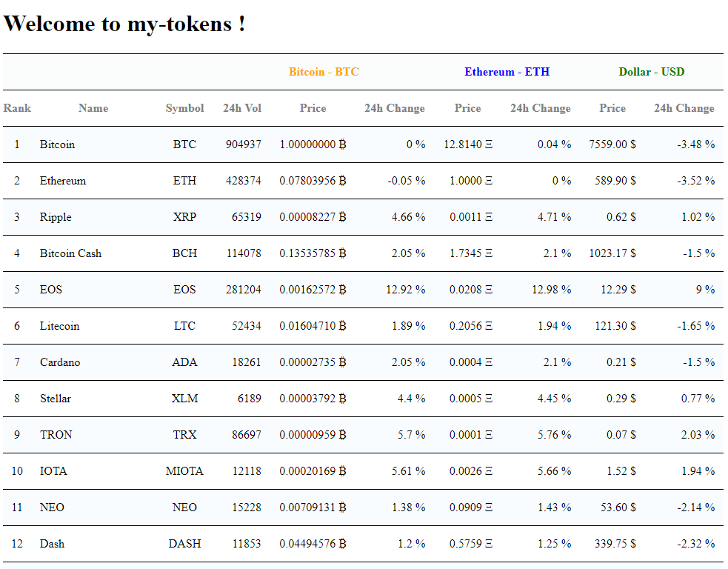Click the 428374 volume value

pos(244,181)
